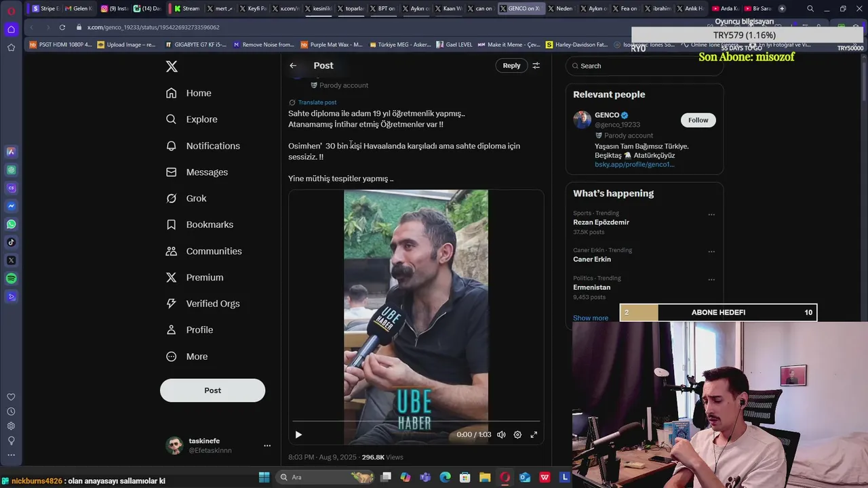This screenshot has height=488, width=868.
Task: Switch to the Stripe browser tab
Action: pos(46,9)
